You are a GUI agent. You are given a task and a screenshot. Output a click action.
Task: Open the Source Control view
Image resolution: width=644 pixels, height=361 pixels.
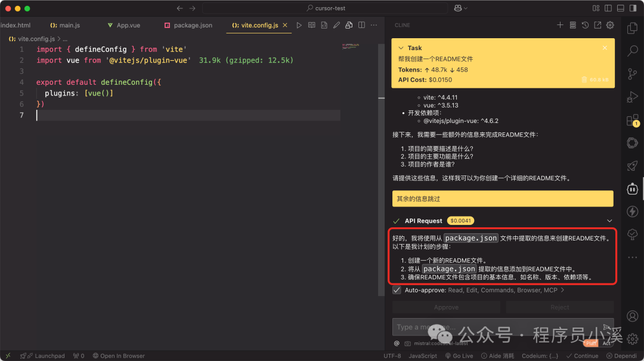click(x=632, y=73)
